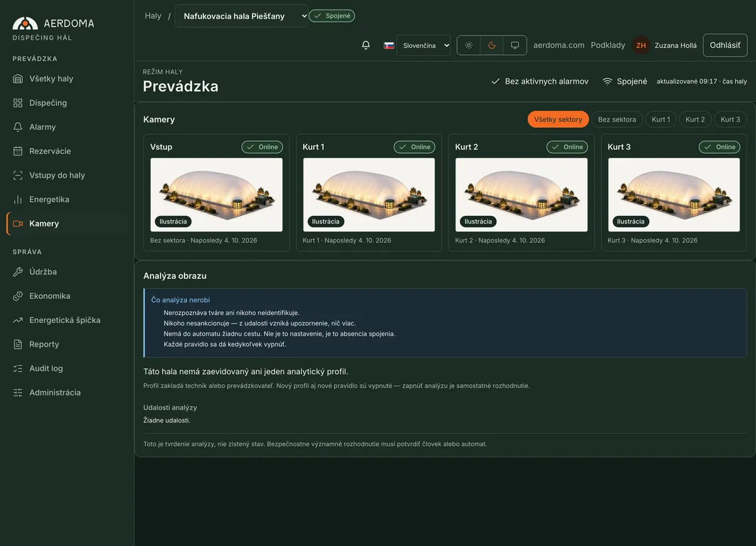The image size is (756, 546).
Task: Click Administrácia sliders icon
Action: pos(18,392)
